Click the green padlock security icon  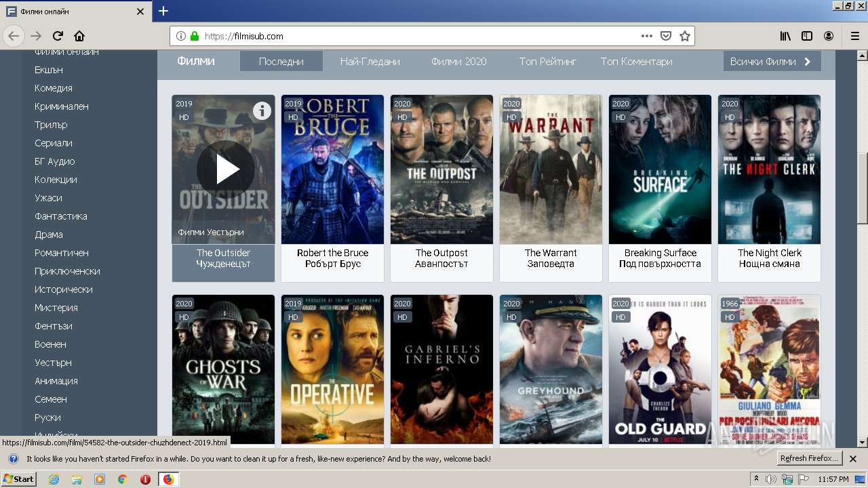click(x=195, y=36)
